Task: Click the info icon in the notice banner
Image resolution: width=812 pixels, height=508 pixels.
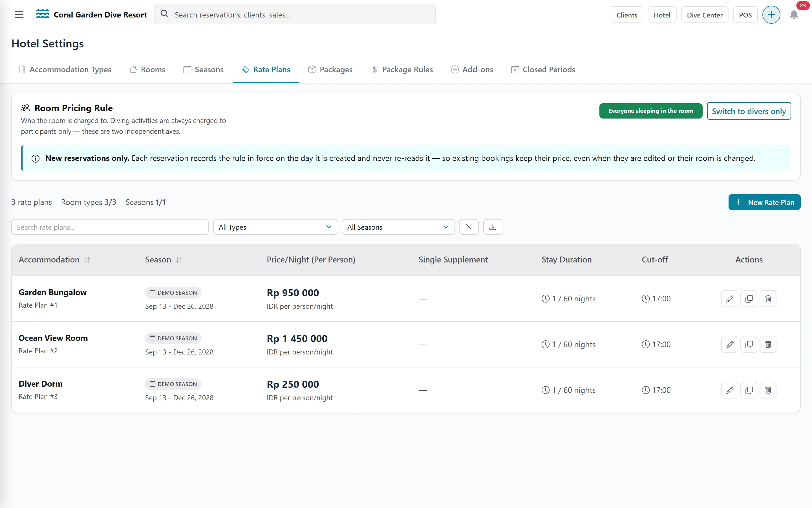Action: (36, 159)
